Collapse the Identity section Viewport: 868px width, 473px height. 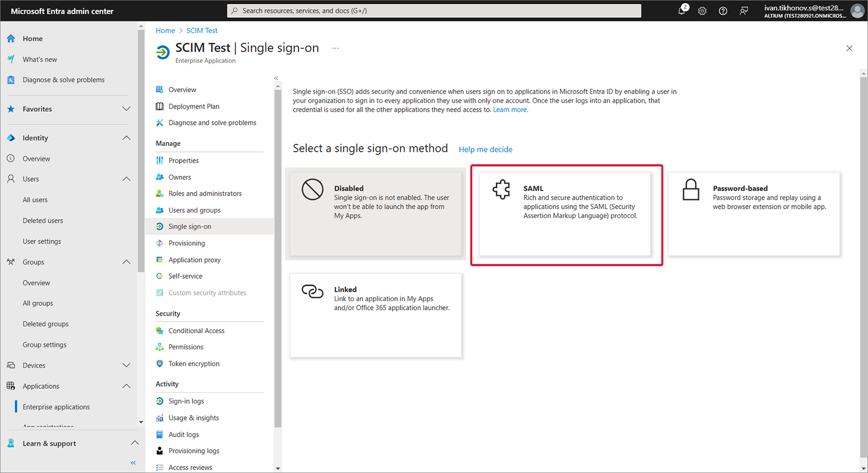click(126, 138)
